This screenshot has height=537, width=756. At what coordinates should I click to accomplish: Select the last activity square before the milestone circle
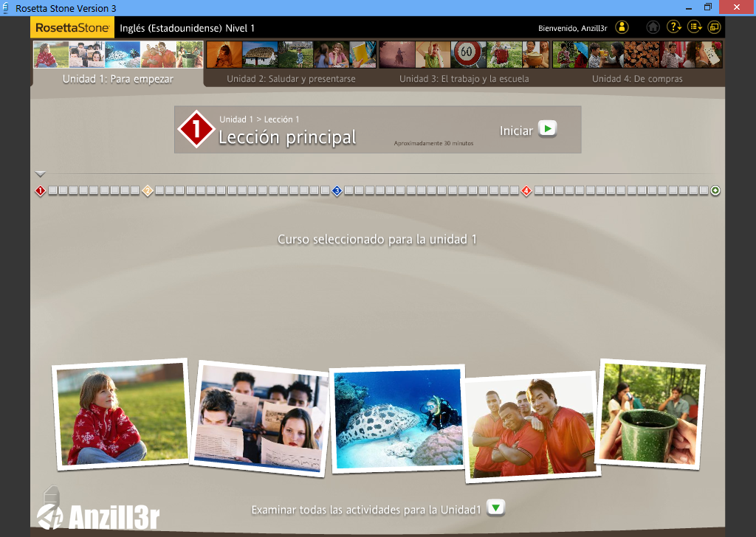pyautogui.click(x=704, y=191)
